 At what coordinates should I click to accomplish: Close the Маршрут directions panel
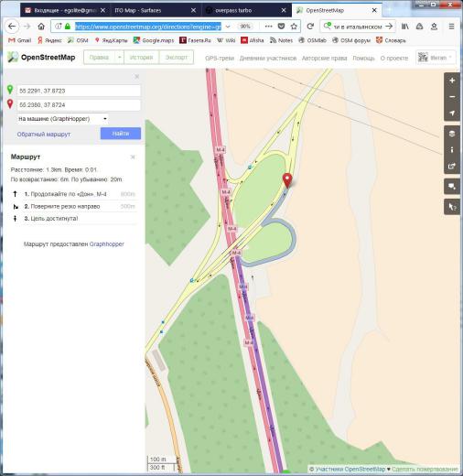133,157
